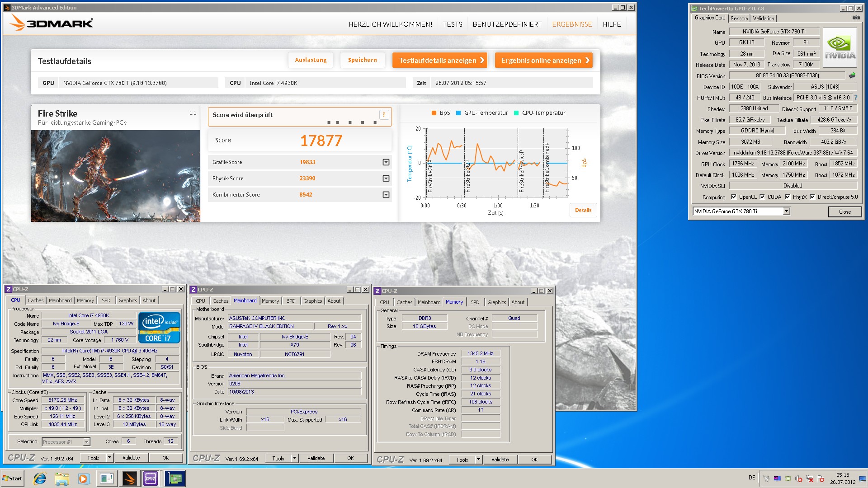The image size is (868, 488).
Task: Click the GPU-Z title bar icon
Action: click(694, 9)
